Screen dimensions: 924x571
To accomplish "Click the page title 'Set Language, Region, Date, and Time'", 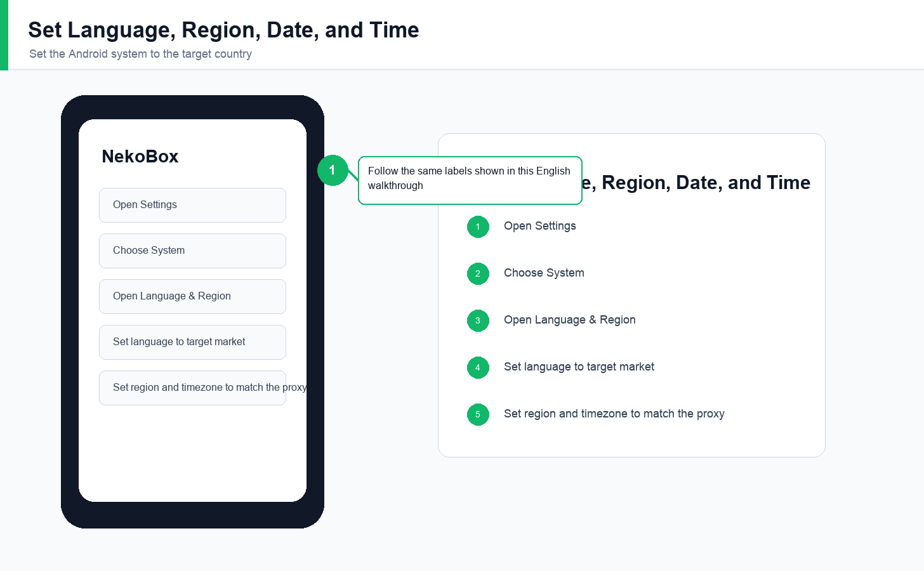I will (223, 30).
